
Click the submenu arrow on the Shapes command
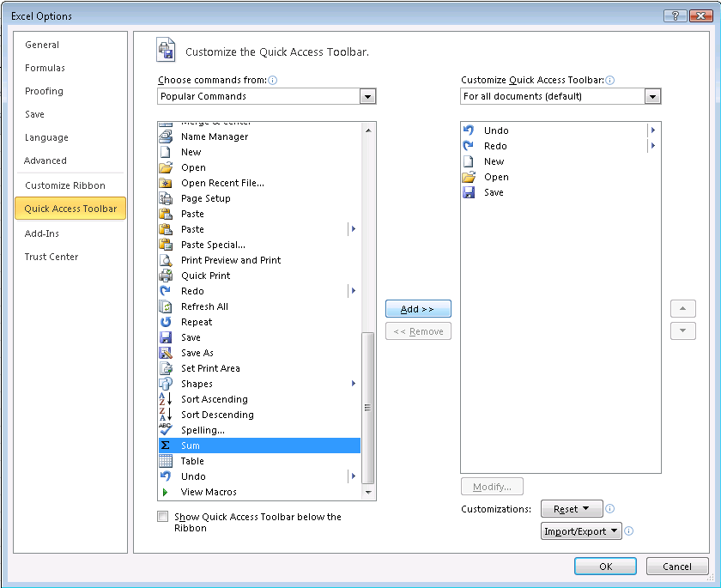pyautogui.click(x=353, y=384)
